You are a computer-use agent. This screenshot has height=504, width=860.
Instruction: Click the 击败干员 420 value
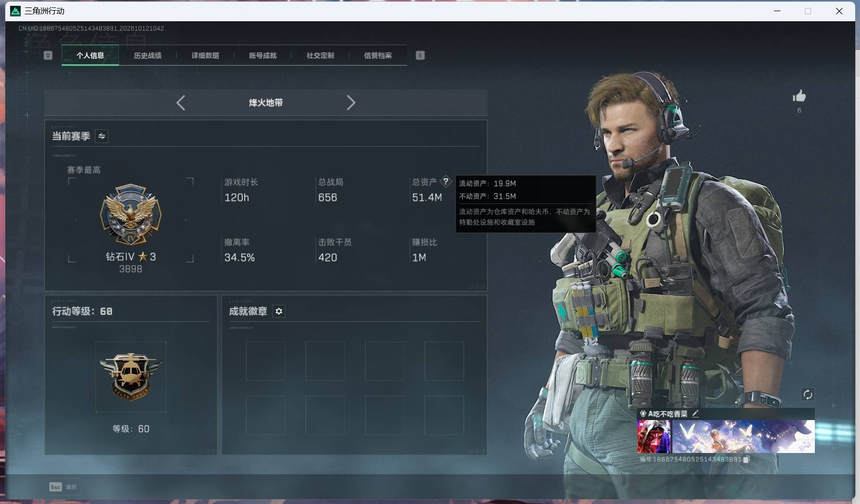pos(328,258)
